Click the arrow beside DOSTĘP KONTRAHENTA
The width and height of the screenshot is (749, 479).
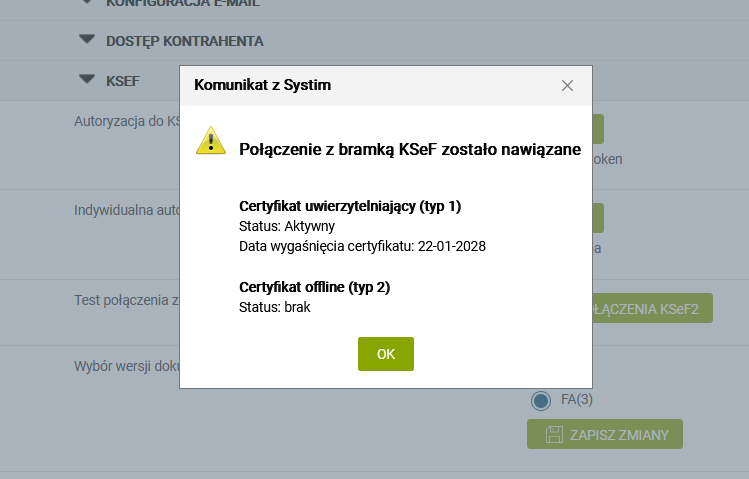click(x=87, y=41)
